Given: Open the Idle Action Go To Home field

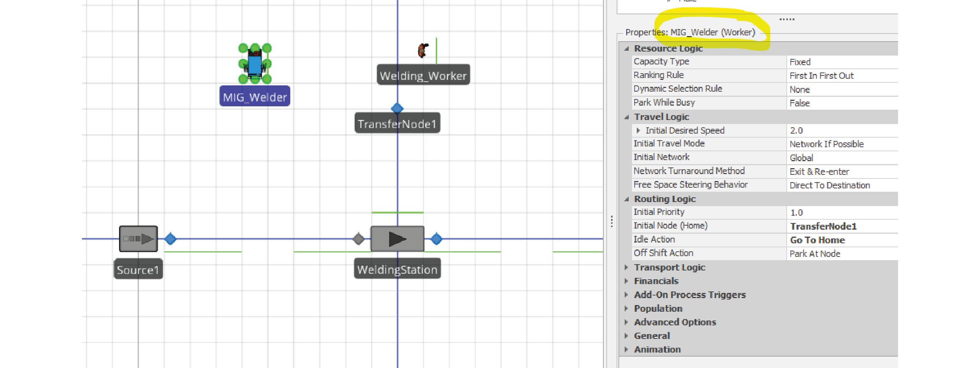Looking at the screenshot, I should (841, 240).
